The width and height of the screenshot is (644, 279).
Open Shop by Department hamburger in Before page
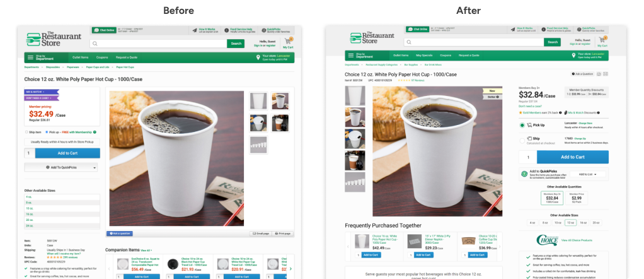click(x=30, y=57)
